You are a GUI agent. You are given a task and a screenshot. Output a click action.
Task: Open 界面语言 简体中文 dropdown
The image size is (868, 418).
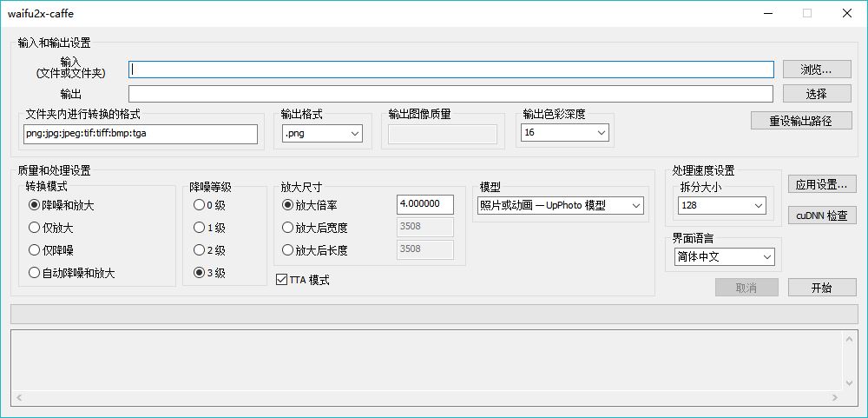click(x=724, y=257)
